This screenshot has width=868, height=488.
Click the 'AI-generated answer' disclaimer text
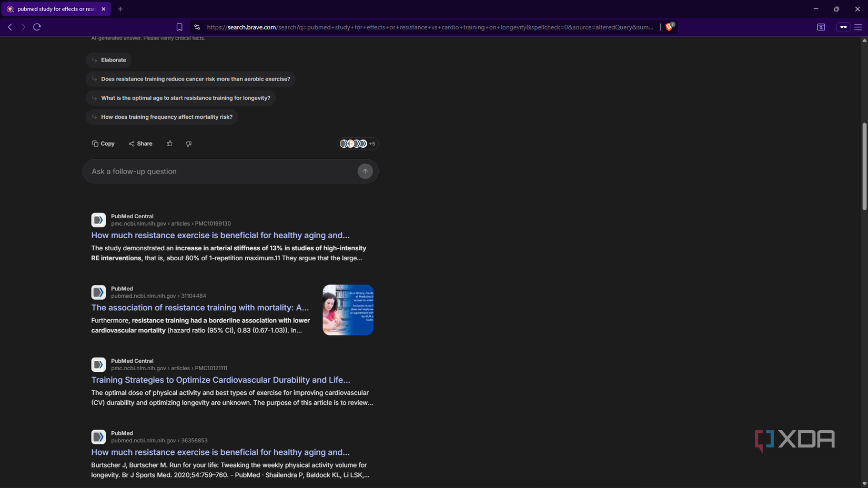click(x=148, y=38)
